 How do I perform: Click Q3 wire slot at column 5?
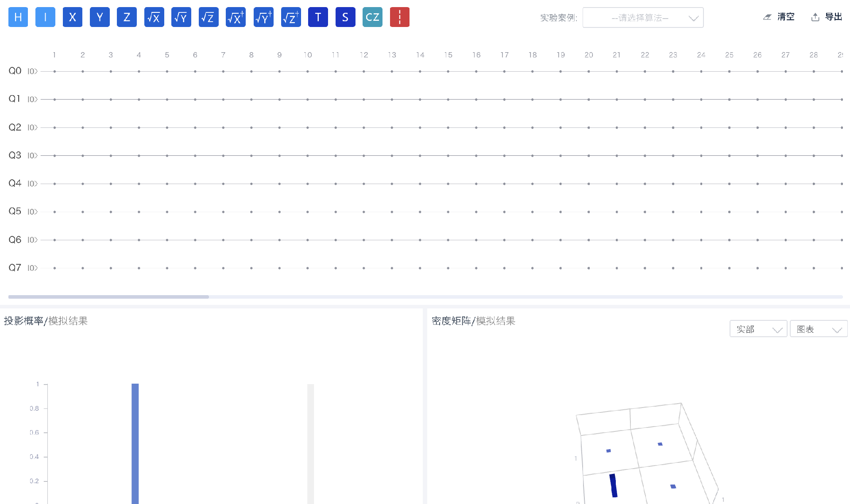(167, 156)
